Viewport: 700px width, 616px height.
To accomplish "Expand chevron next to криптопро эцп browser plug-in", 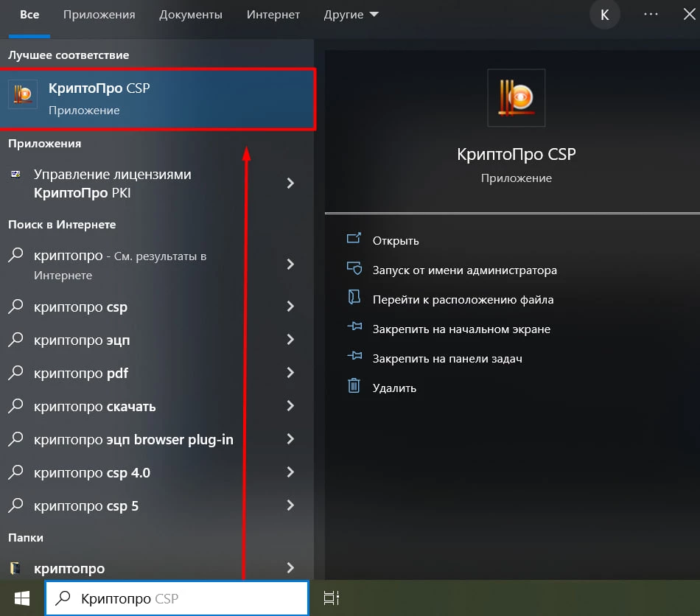I will click(x=290, y=439).
